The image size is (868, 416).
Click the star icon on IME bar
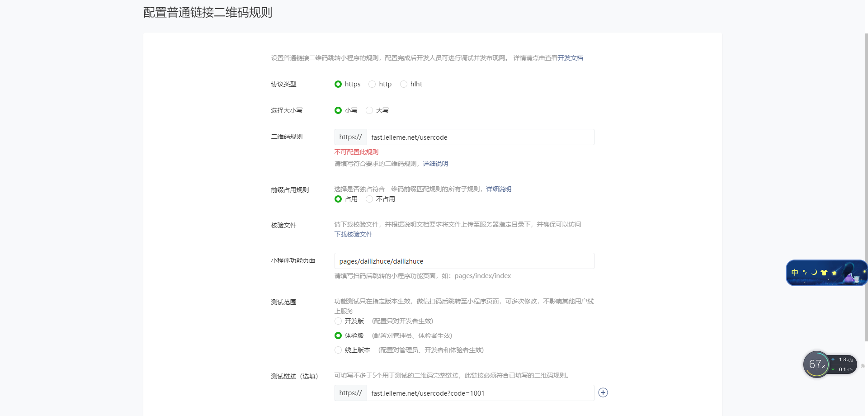pos(834,273)
